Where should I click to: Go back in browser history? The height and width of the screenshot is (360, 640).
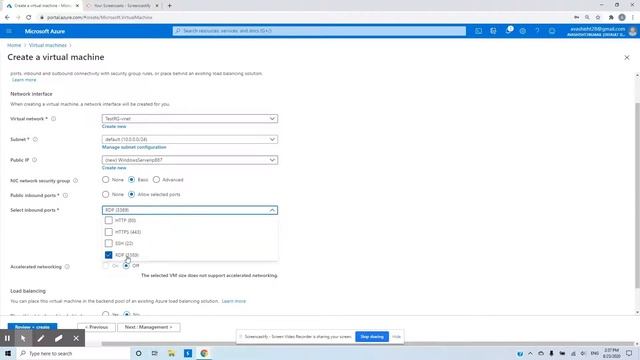point(7,18)
